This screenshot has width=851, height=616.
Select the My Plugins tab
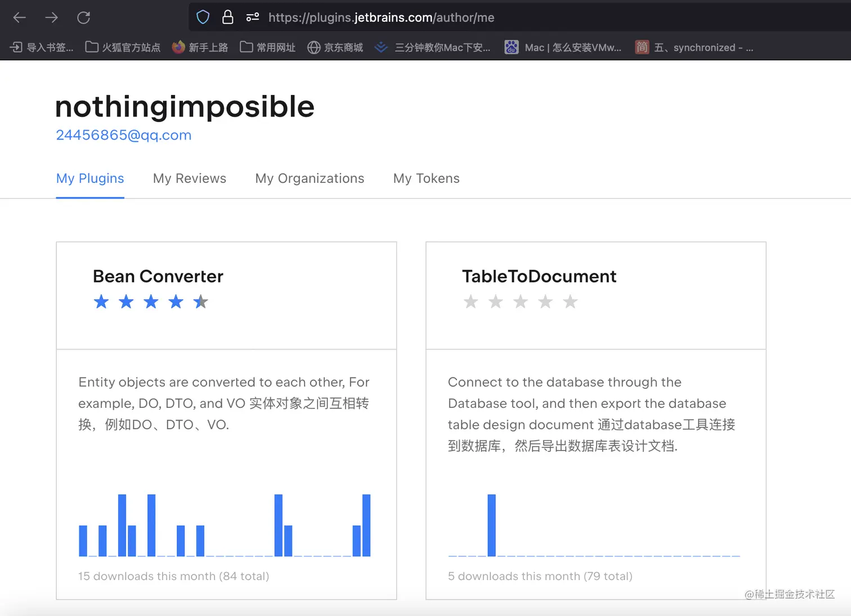[90, 178]
